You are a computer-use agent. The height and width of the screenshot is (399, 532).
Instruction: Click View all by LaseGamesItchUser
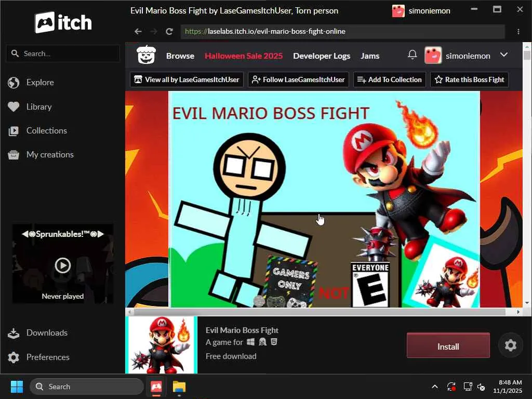pos(187,79)
